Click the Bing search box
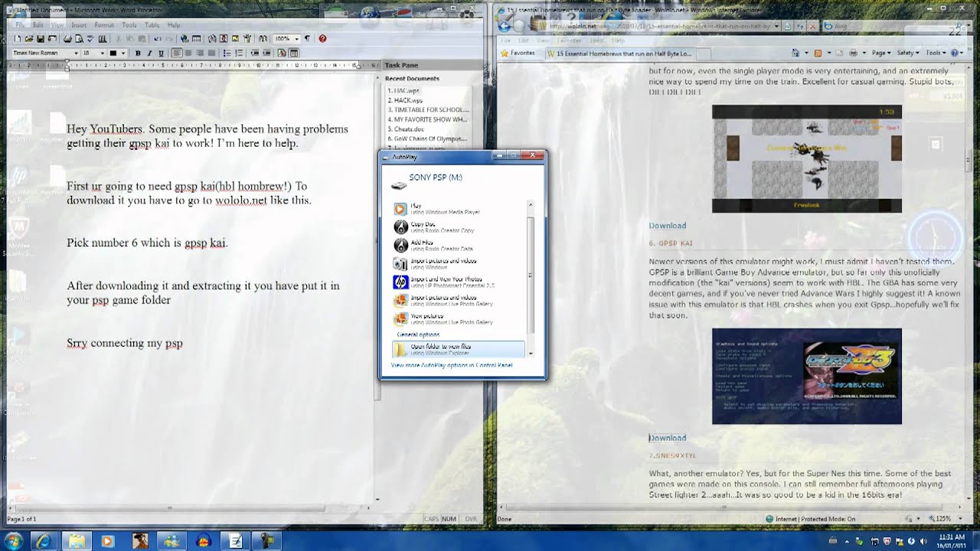The image size is (980, 551). pyautogui.click(x=888, y=26)
